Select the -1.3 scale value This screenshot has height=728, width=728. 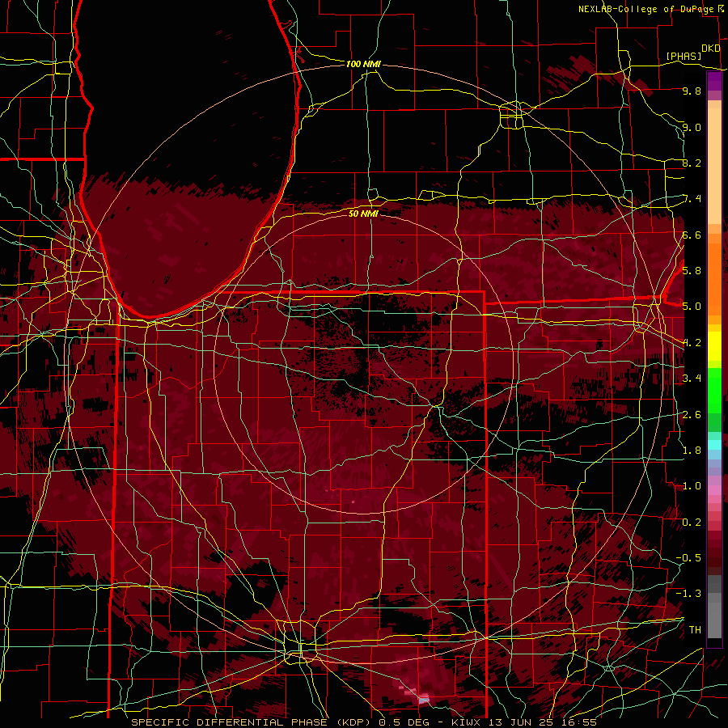(688, 594)
